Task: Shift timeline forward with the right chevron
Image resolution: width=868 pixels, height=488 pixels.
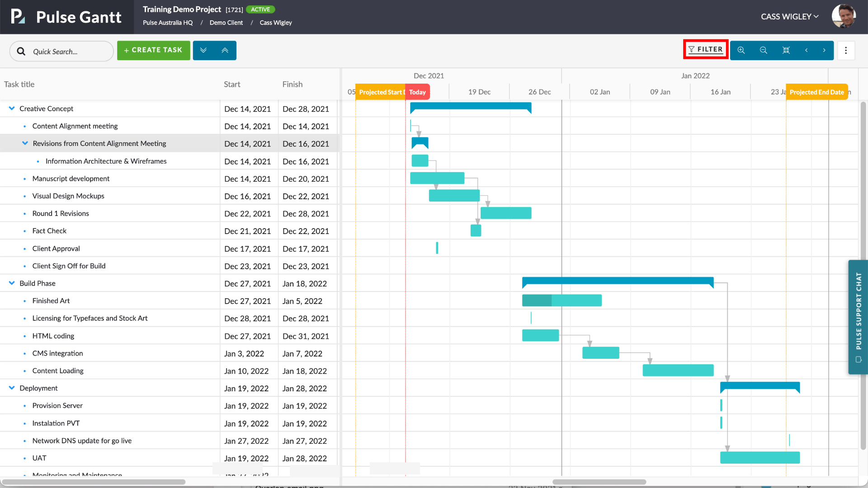Action: (825, 50)
